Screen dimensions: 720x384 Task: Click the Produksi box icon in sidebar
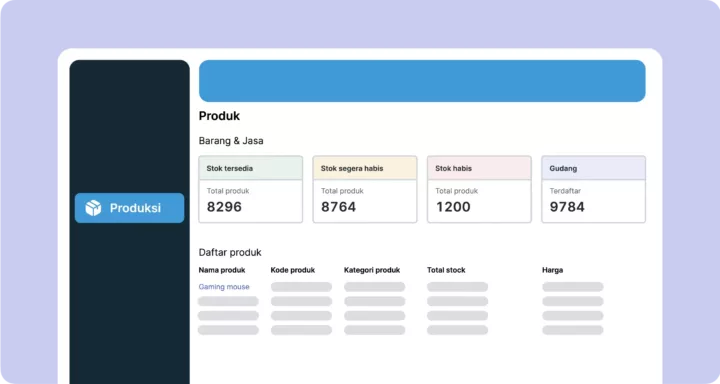pyautogui.click(x=93, y=208)
